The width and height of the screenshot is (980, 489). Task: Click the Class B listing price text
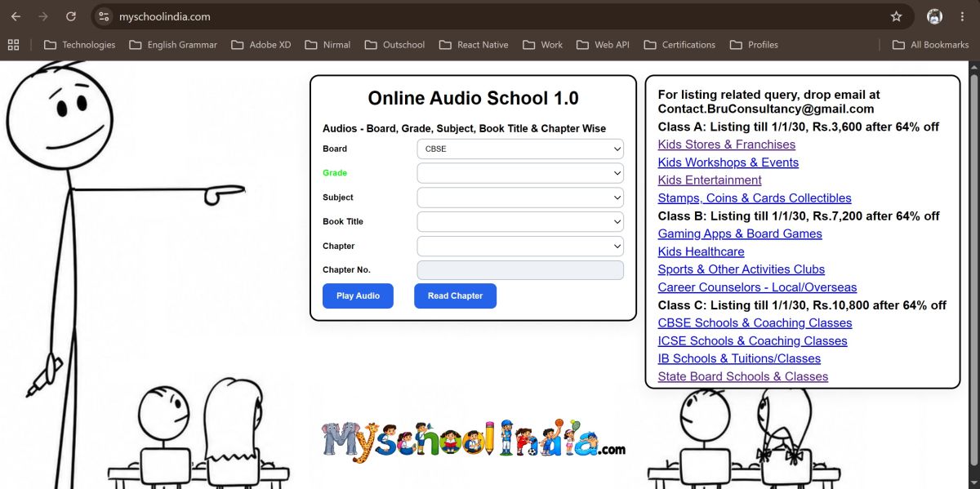click(799, 216)
